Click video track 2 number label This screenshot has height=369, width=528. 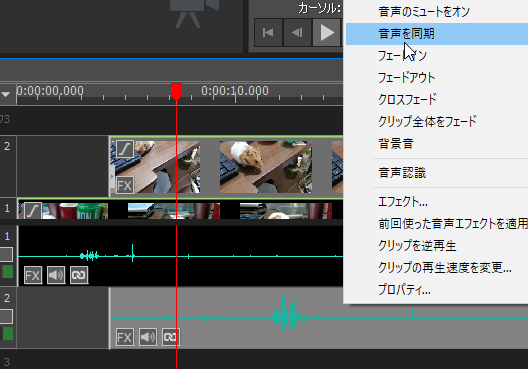[x=7, y=146]
